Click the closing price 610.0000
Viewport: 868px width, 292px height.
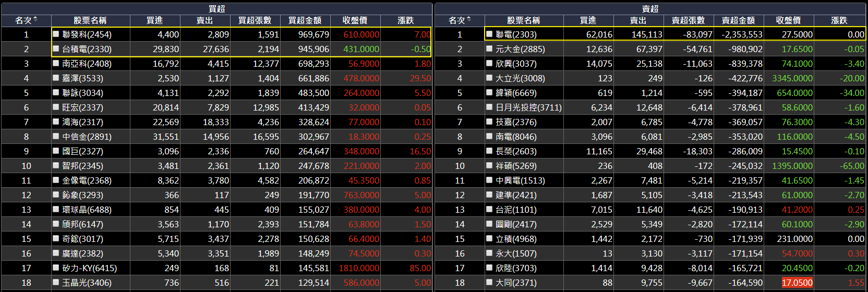(361, 34)
